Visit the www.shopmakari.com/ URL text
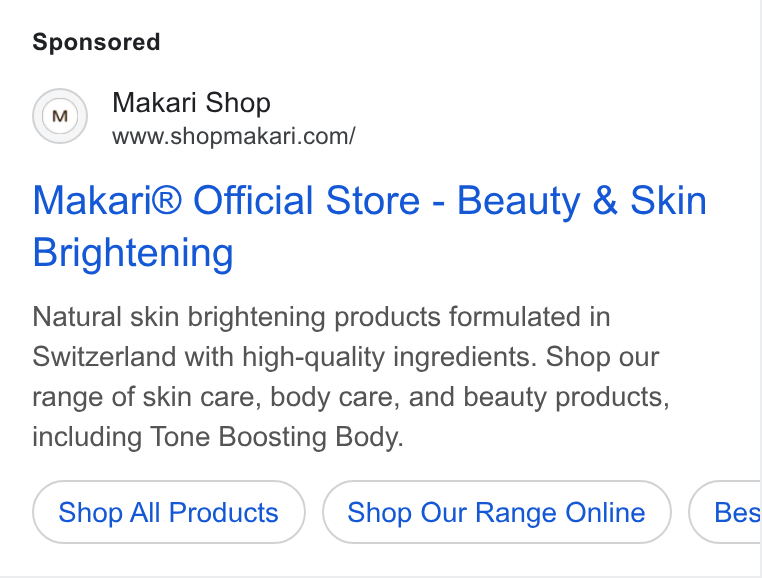 tap(234, 136)
